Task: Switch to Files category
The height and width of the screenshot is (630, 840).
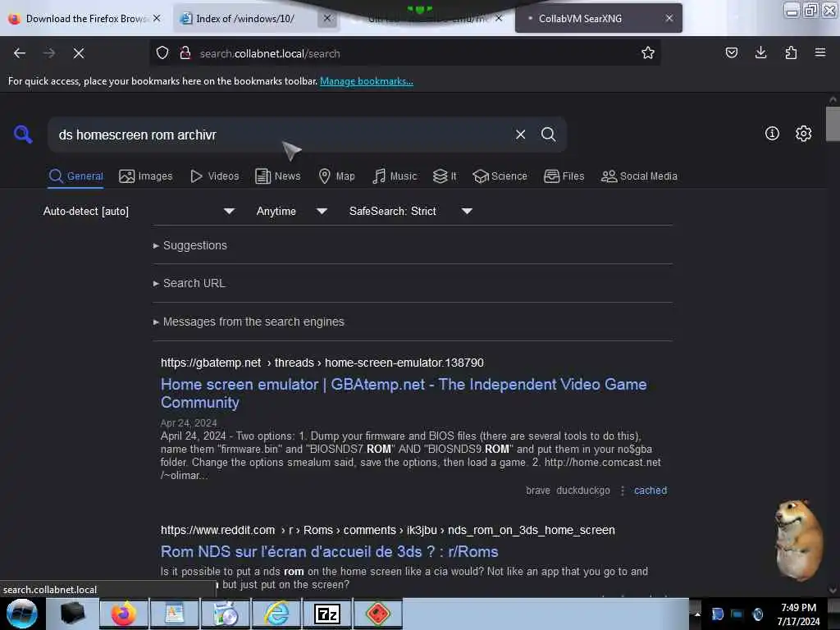Action: pyautogui.click(x=564, y=176)
